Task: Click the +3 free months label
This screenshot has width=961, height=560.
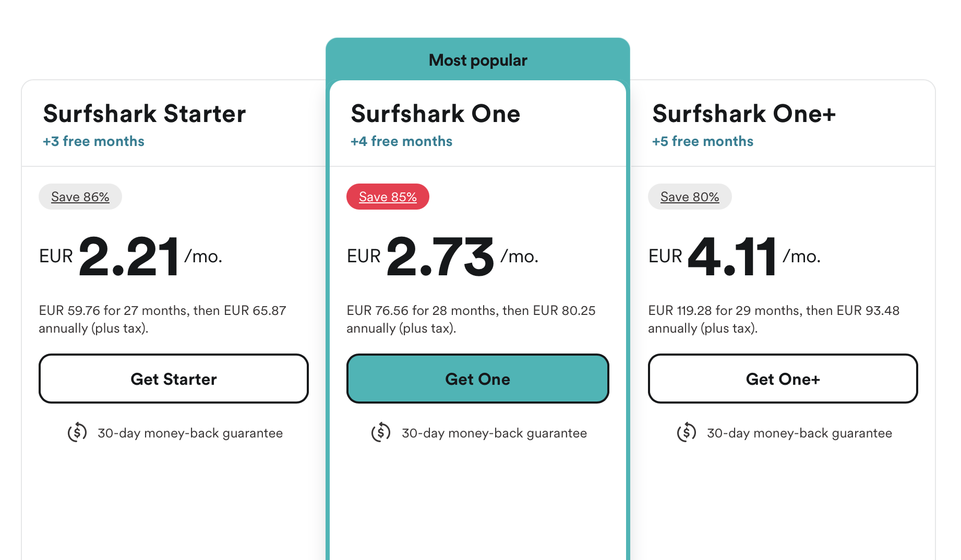Action: tap(94, 141)
